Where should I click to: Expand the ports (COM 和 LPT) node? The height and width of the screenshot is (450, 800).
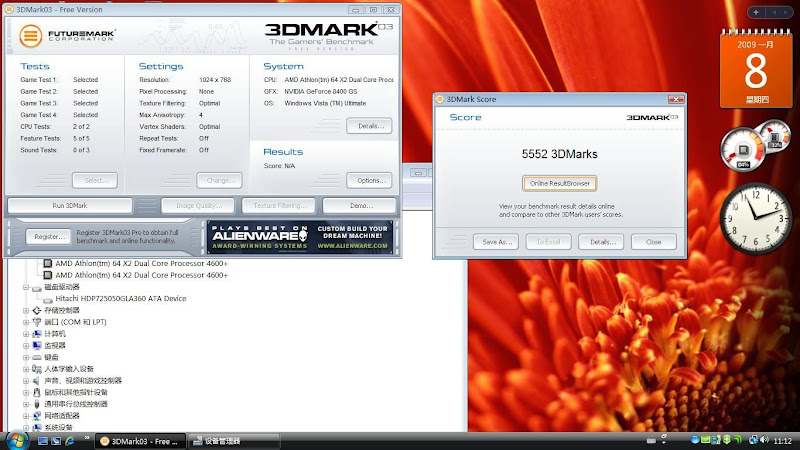(26, 322)
